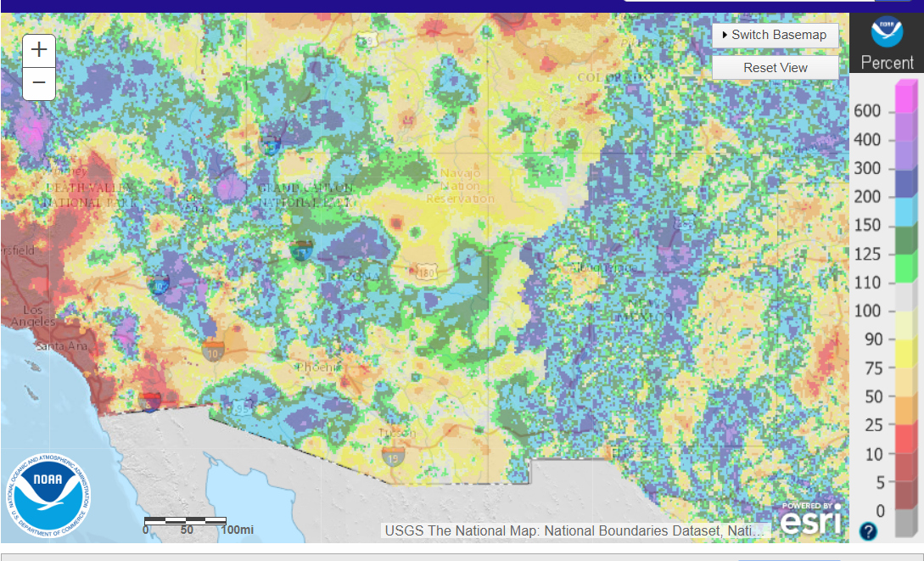924x561 pixels.
Task: Click the Death Valley National Park label
Action: [90, 195]
